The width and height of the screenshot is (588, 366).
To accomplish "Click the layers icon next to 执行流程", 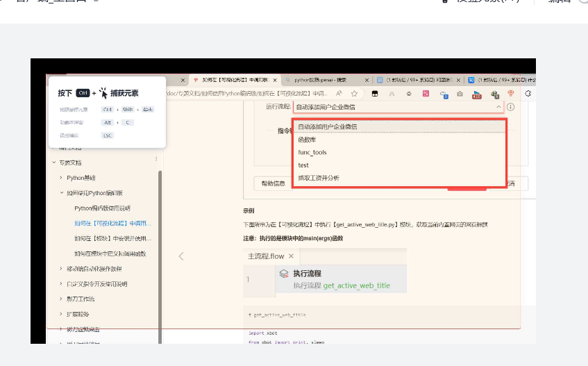I will click(x=283, y=274).
